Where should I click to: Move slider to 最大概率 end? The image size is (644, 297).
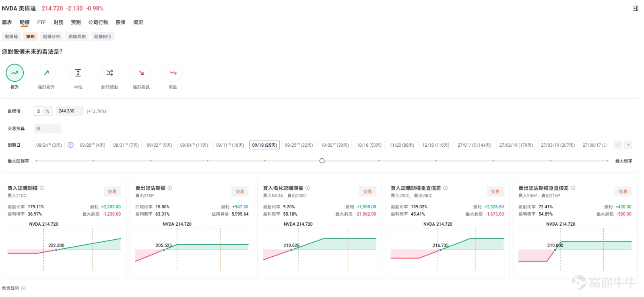click(608, 161)
